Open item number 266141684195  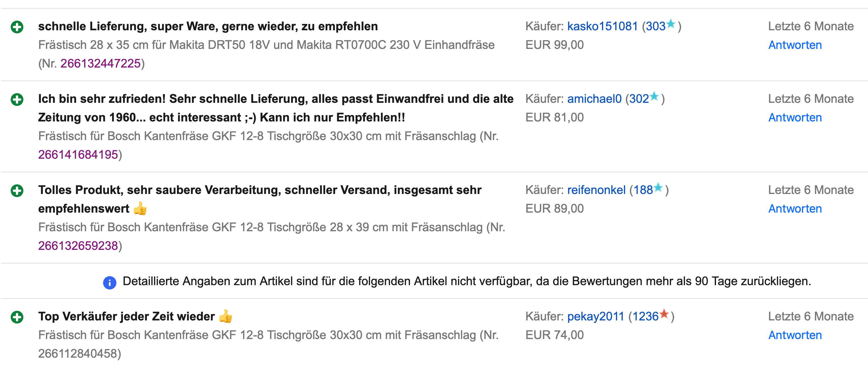[x=78, y=155]
